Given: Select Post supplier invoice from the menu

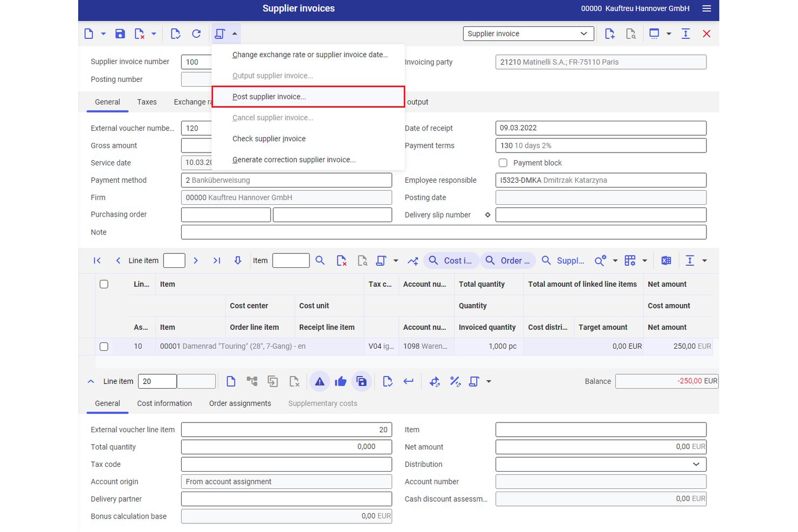Looking at the screenshot, I should pyautogui.click(x=308, y=97).
